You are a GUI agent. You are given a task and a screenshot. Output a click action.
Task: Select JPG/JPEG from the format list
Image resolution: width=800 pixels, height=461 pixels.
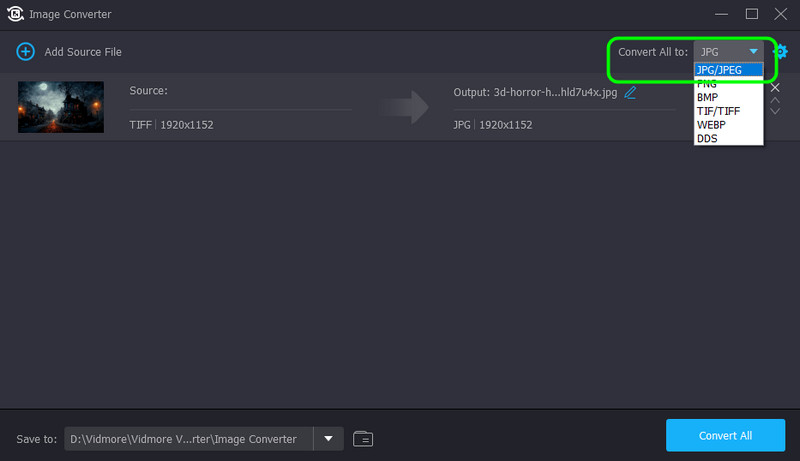point(728,70)
